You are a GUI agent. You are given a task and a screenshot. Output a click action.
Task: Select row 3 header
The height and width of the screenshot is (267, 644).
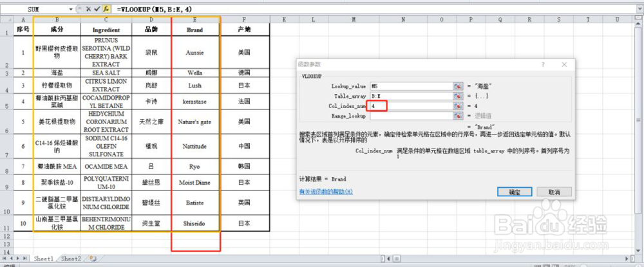(x=6, y=73)
